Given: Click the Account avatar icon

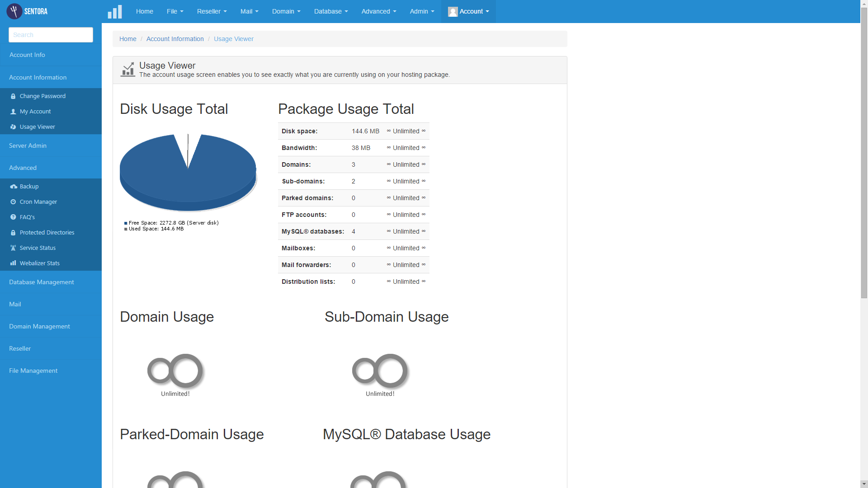Looking at the screenshot, I should (x=453, y=12).
